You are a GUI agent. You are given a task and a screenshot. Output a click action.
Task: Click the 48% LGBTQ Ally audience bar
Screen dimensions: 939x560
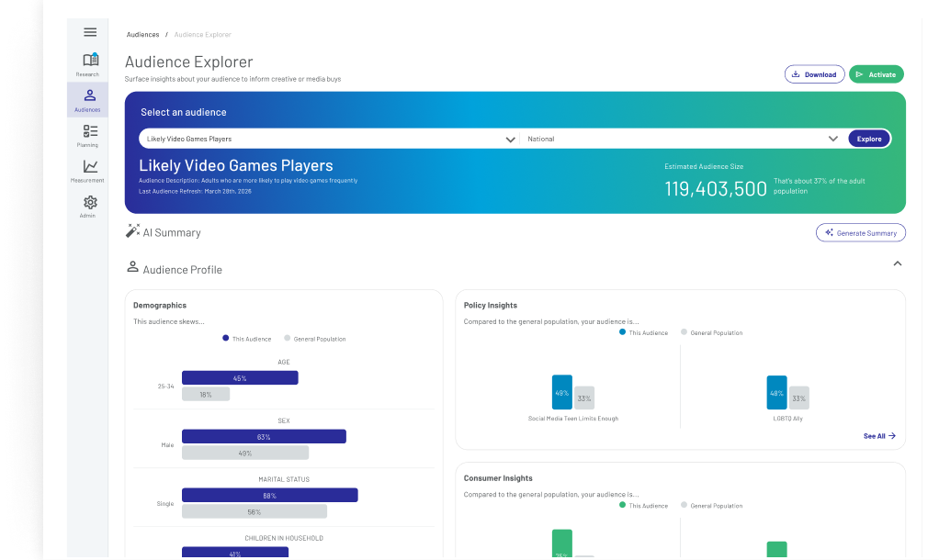point(776,393)
